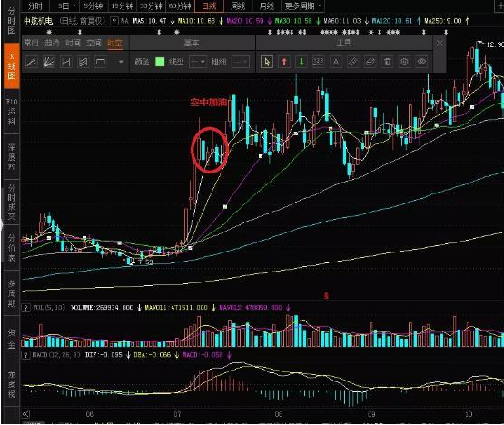Image resolution: width=504 pixels, height=425 pixels.
Task: Switch to the 60分钟 chart tab
Action: 180,5
